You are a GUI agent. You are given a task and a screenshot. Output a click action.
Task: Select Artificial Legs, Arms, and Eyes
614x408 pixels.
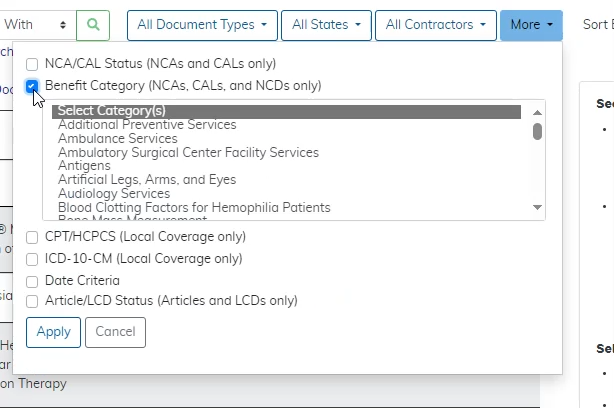coord(147,180)
